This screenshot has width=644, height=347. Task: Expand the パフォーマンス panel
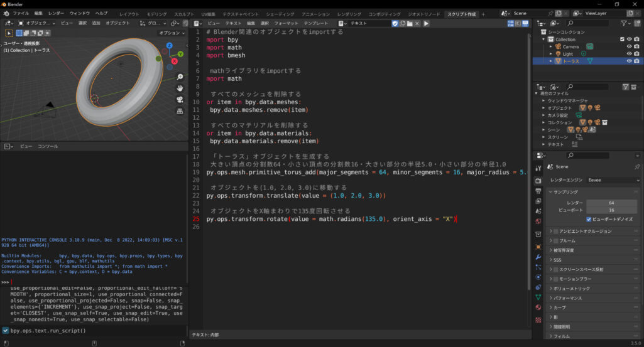[594, 298]
